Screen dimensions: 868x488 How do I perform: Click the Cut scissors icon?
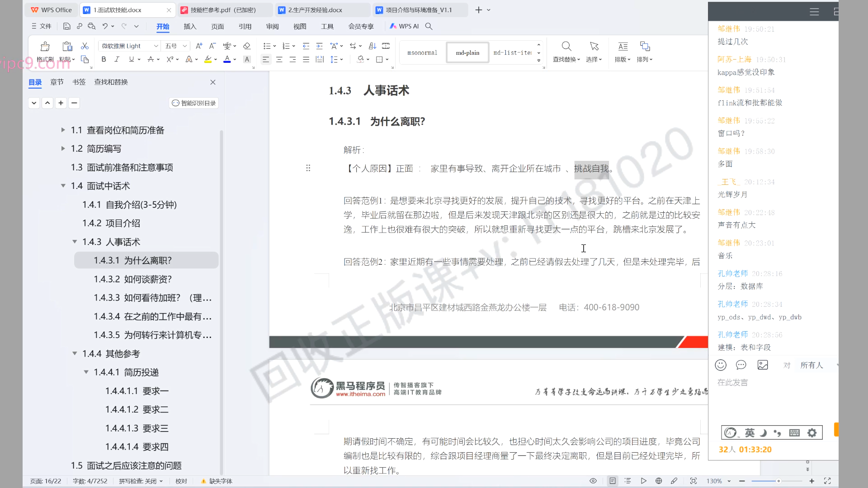point(85,46)
